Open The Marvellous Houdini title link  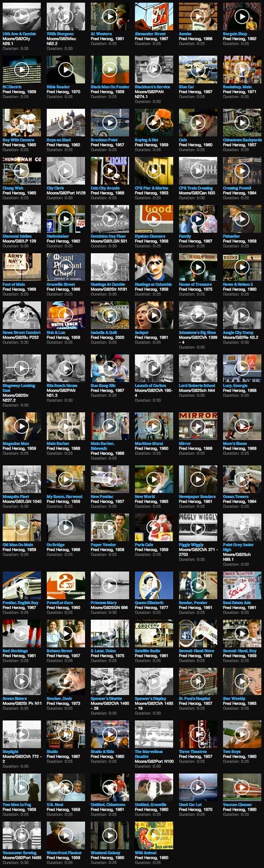tap(149, 754)
